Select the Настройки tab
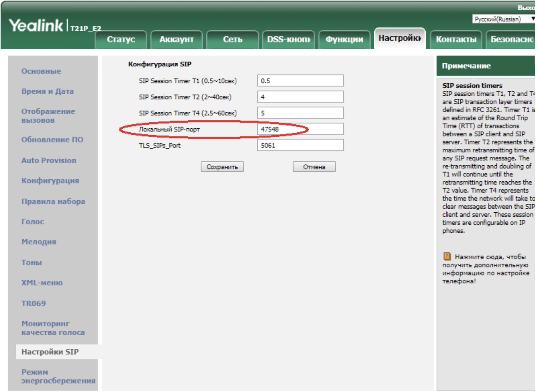Screen dimensions: 537x392 400,38
